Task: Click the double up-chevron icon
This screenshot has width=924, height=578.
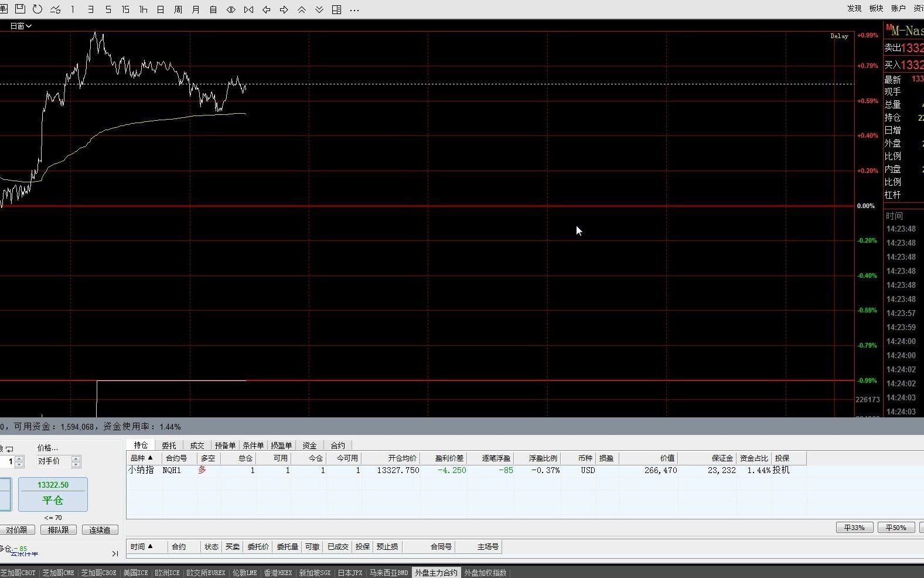Action: [x=301, y=9]
